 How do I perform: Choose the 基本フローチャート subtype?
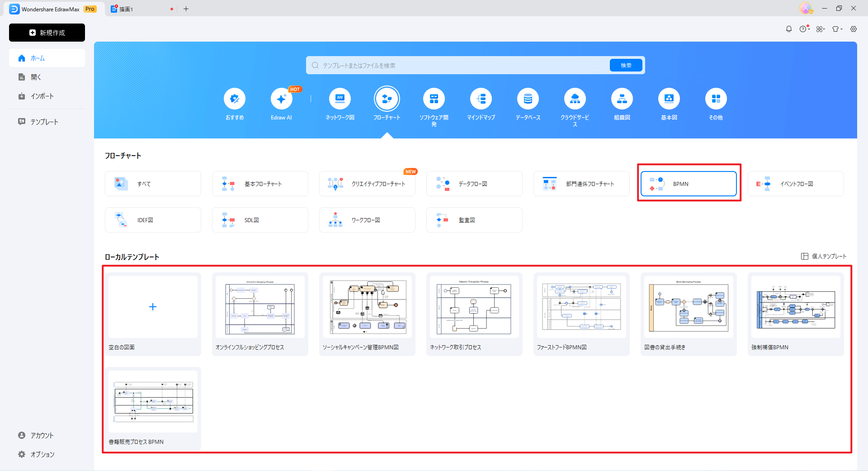(x=260, y=184)
